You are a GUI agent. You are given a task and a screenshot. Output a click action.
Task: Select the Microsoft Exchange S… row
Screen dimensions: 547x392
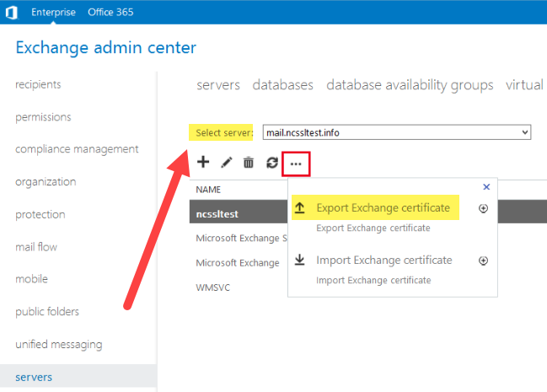[x=241, y=238]
